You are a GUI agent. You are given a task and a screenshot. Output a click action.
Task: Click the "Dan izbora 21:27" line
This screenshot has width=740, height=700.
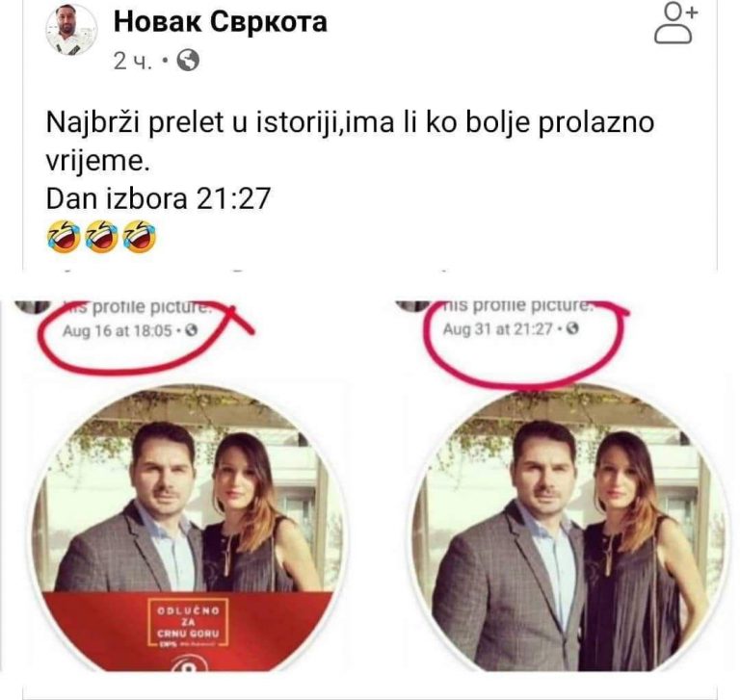[x=158, y=198]
